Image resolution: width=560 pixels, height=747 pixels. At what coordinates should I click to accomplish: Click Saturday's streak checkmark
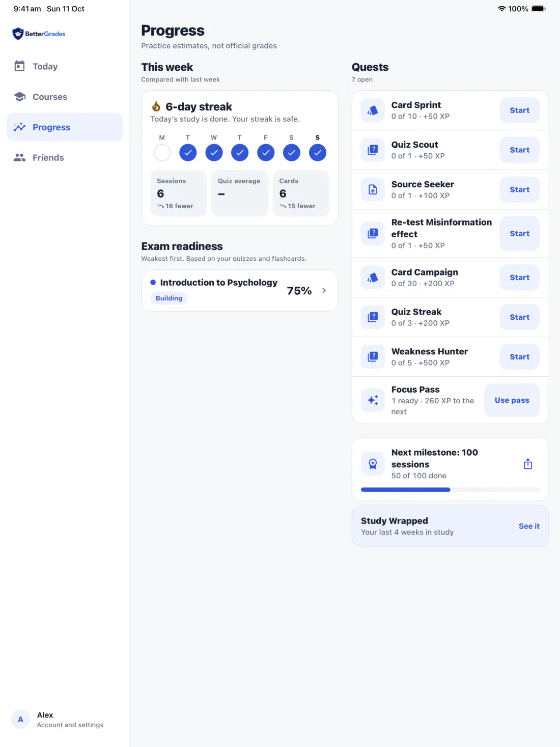click(292, 152)
